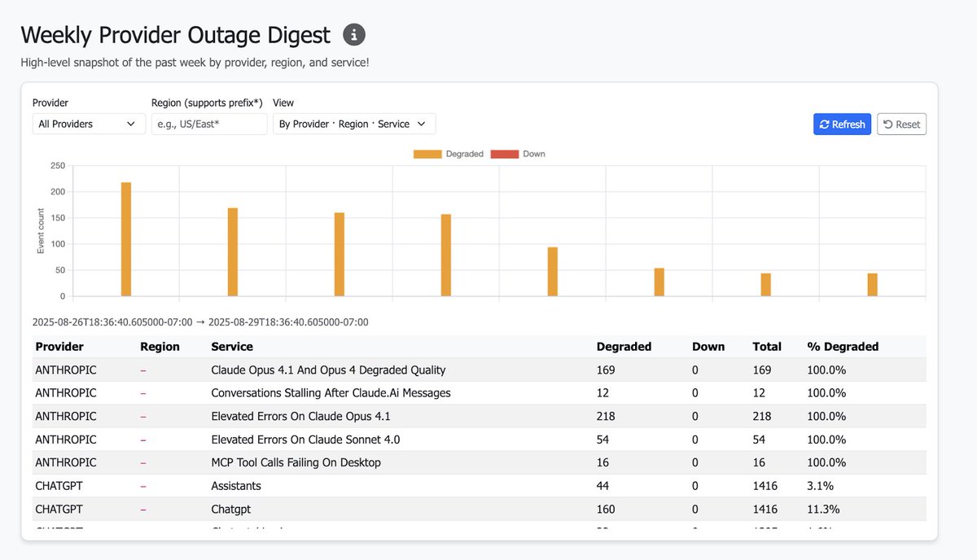Click the Service column header
Viewport: 977px width, 560px height.
232,347
